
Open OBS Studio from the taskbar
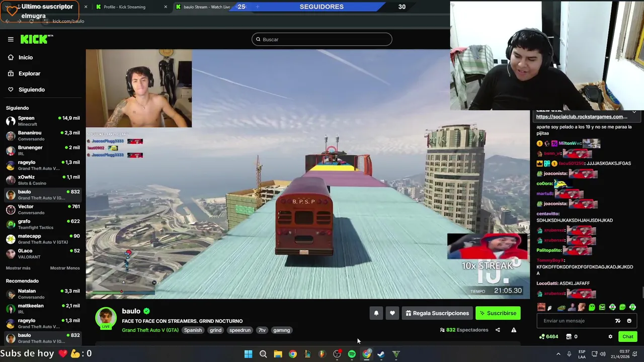(337, 354)
